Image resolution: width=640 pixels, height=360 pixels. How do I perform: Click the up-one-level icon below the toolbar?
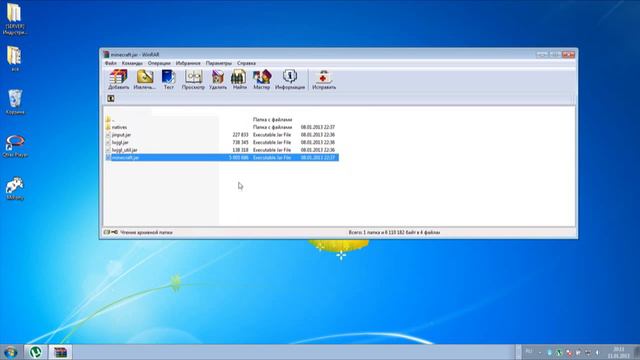(111, 98)
